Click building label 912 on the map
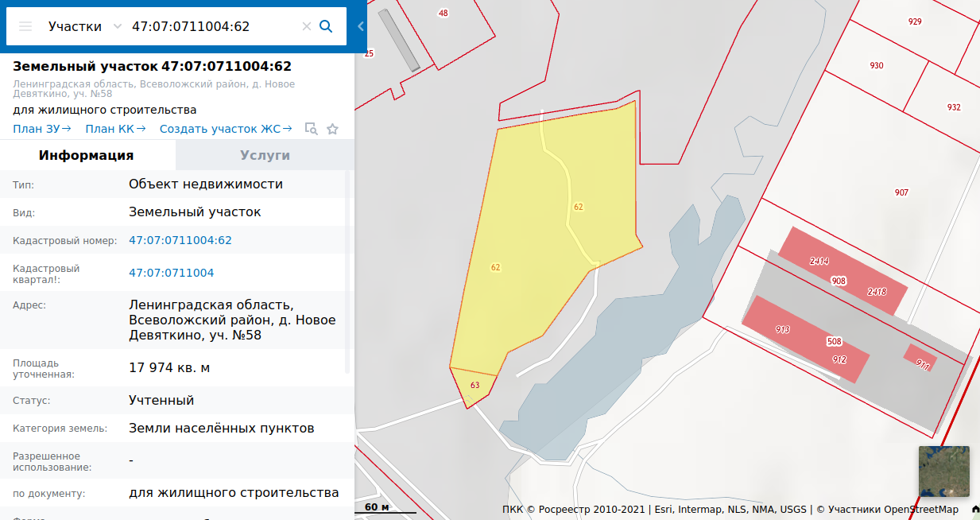The image size is (980, 520). coord(839,359)
